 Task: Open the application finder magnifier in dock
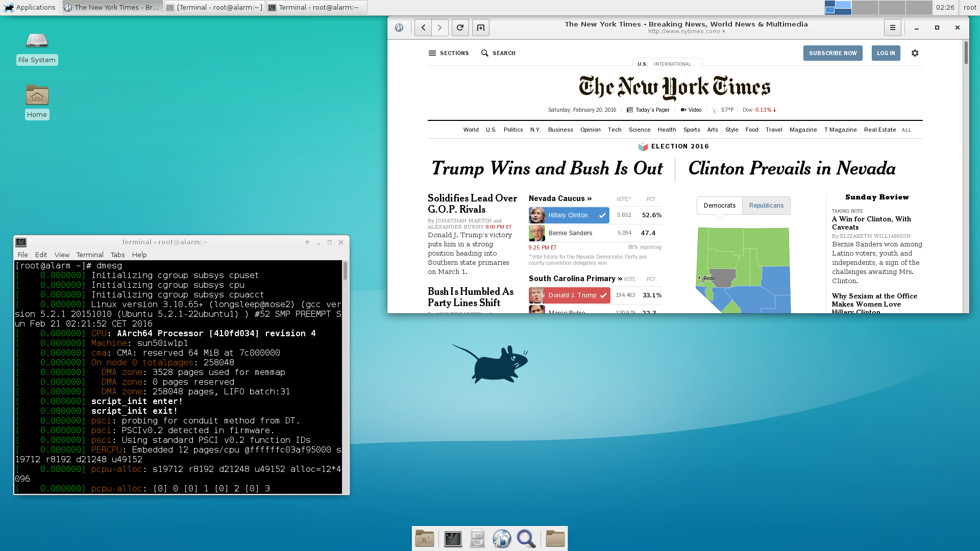[526, 539]
